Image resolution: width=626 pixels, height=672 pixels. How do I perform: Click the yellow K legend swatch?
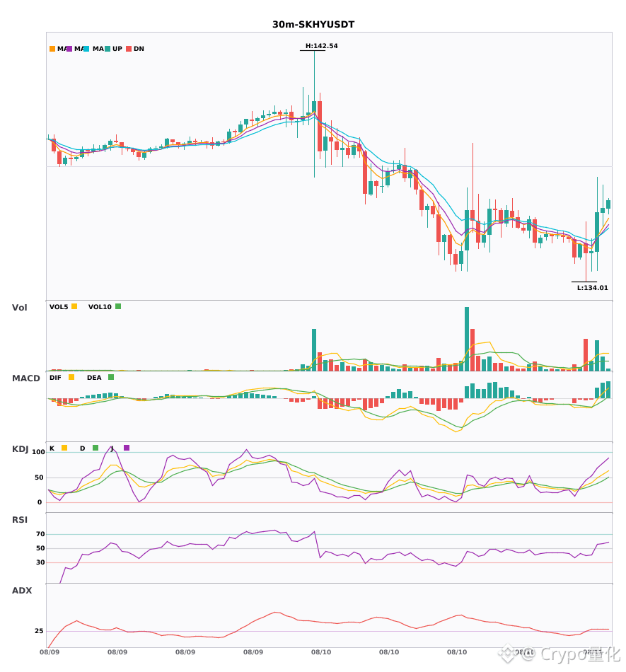click(x=64, y=448)
